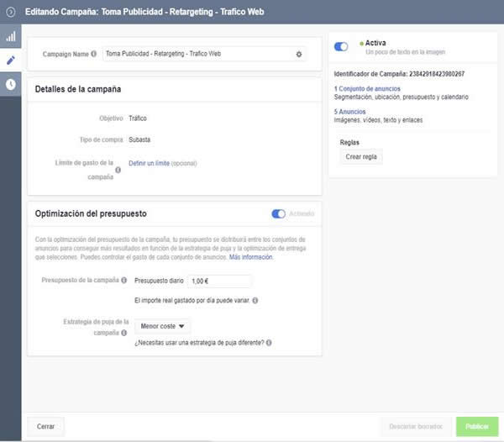Open the Menor coste bid strategy dropdown

click(162, 326)
